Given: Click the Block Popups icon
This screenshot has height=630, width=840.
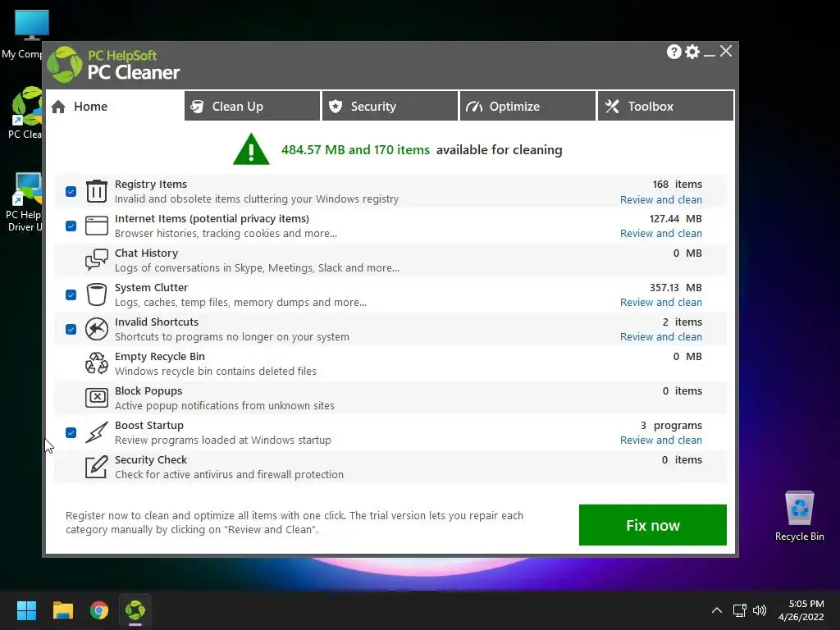Looking at the screenshot, I should click(97, 398).
